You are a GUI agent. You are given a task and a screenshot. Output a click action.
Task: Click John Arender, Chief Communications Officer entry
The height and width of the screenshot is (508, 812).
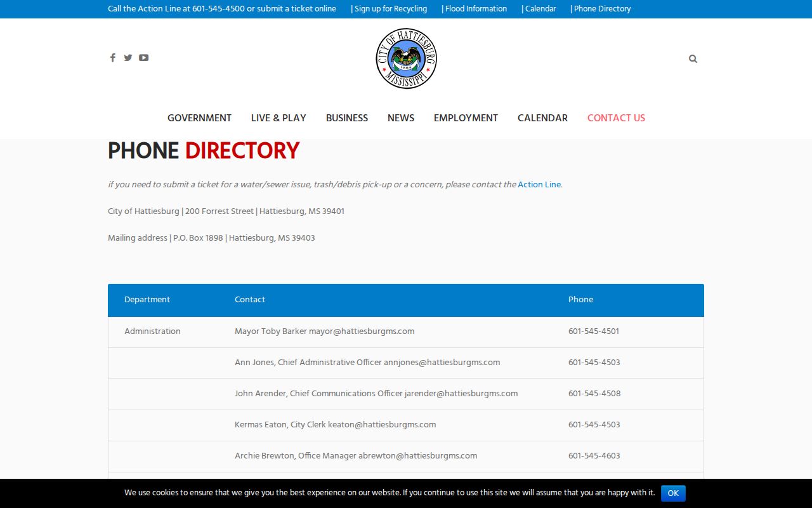[376, 394]
